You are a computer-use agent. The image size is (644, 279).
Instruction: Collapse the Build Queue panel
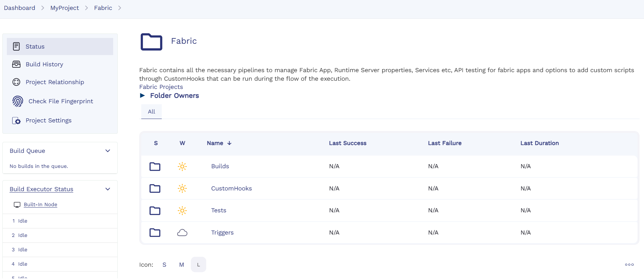108,151
